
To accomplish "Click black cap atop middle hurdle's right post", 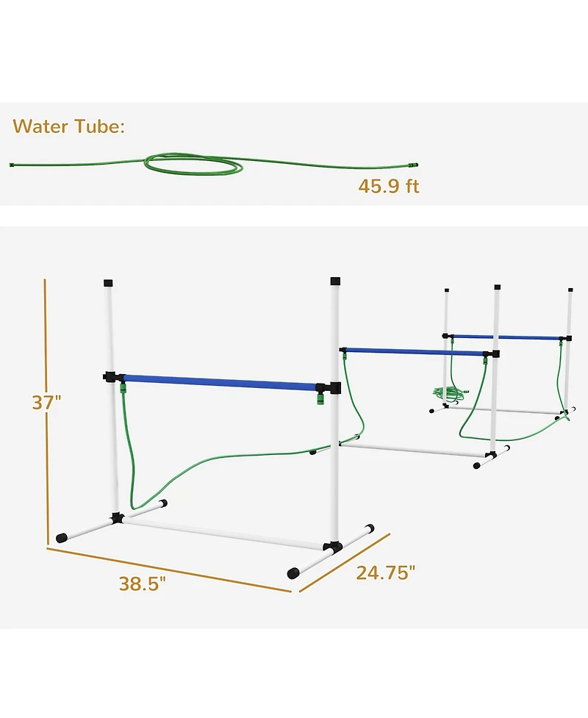I will (x=498, y=287).
